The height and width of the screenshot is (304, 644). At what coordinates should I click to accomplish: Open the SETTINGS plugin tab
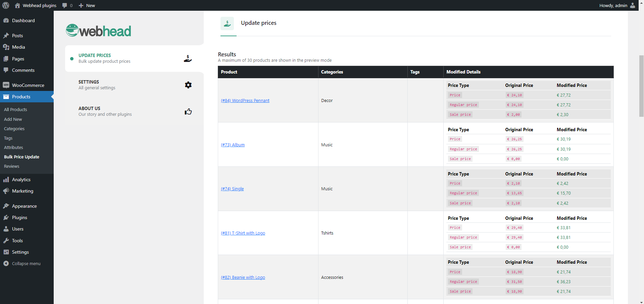click(x=134, y=85)
